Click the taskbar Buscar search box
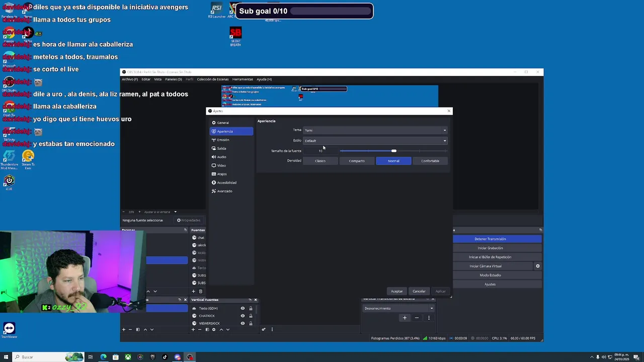Screen dimensions: 644x362 tap(48, 357)
